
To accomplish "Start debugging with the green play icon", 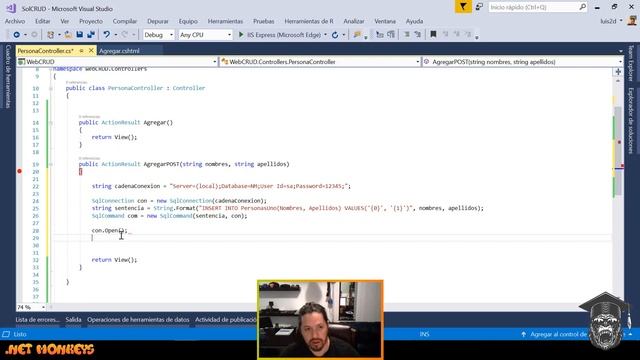I will 241,35.
